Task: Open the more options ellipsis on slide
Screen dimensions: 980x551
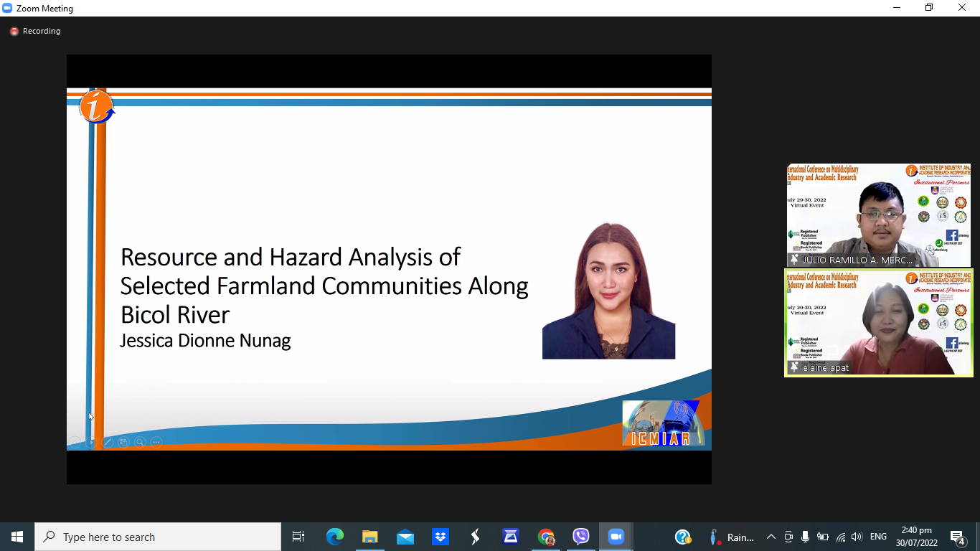Action: 156,442
